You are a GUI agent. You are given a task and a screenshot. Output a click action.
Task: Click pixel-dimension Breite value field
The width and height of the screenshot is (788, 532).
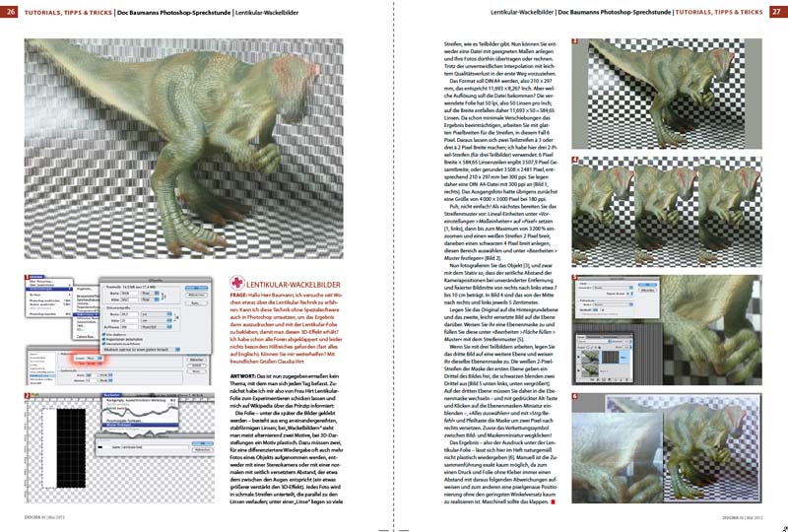tap(130, 294)
